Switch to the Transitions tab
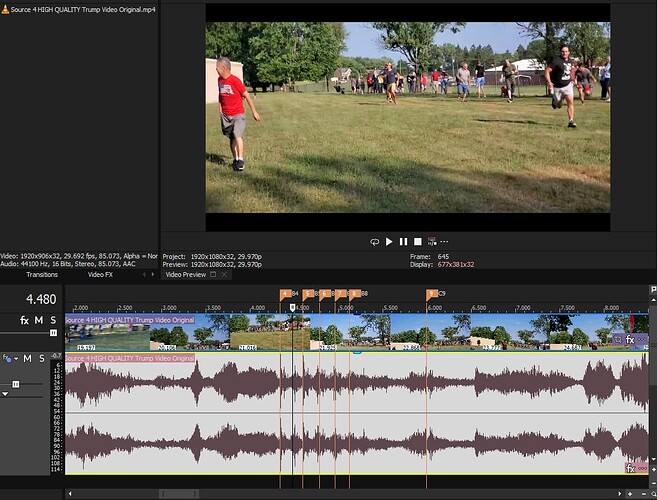 [x=41, y=274]
